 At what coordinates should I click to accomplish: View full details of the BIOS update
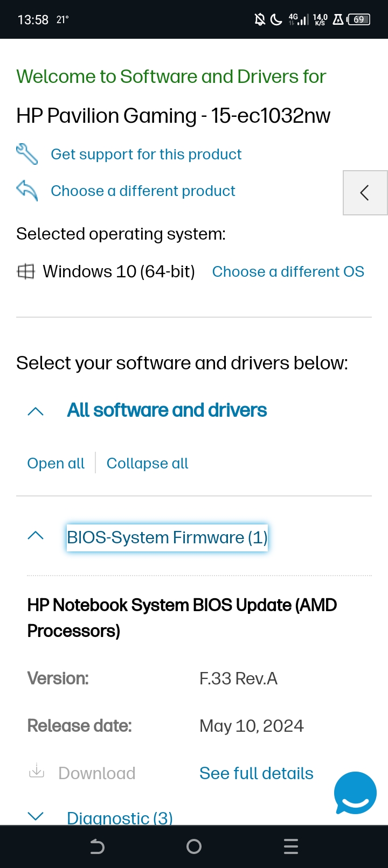pyautogui.click(x=257, y=773)
